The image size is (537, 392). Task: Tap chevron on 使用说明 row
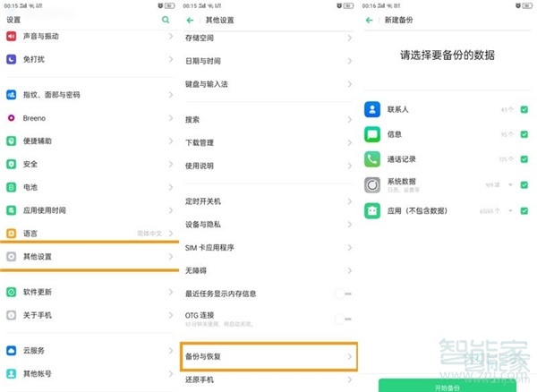tap(349, 166)
